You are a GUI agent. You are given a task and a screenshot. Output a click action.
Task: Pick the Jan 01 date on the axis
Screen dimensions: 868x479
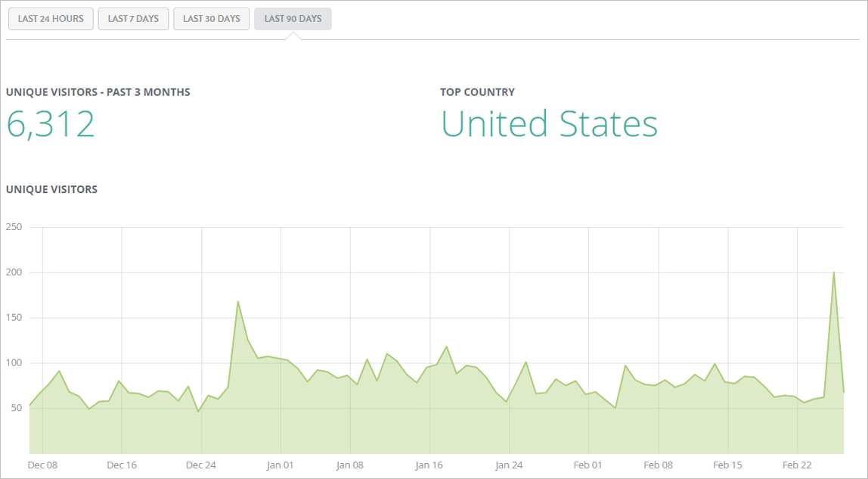pos(280,465)
